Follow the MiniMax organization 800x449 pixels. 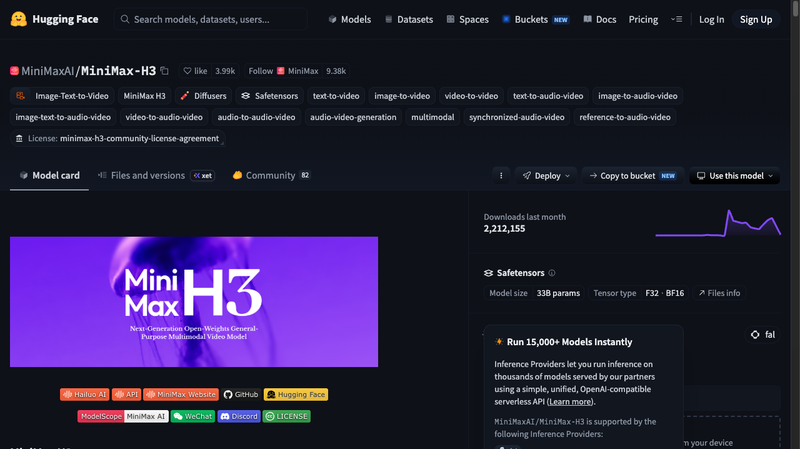[x=283, y=71]
